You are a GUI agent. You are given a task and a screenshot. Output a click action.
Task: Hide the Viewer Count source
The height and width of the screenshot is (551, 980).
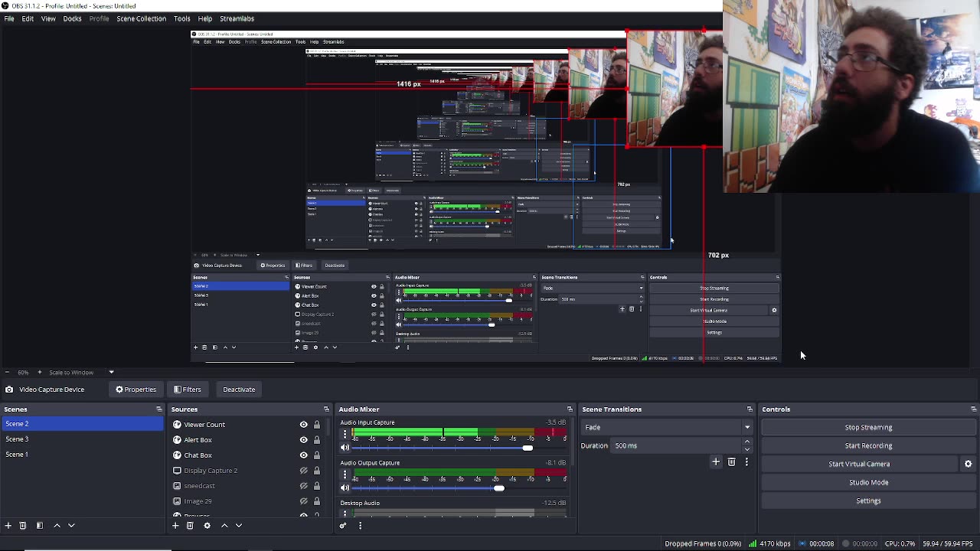pos(303,425)
